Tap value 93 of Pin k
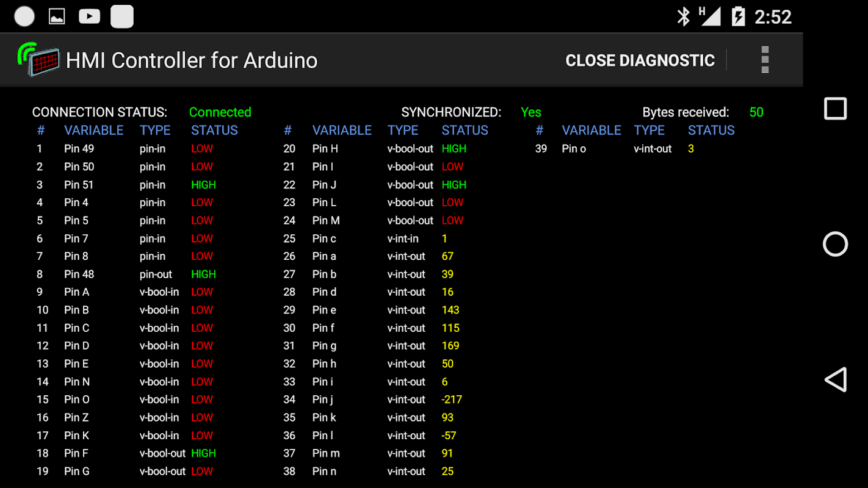 pos(447,418)
